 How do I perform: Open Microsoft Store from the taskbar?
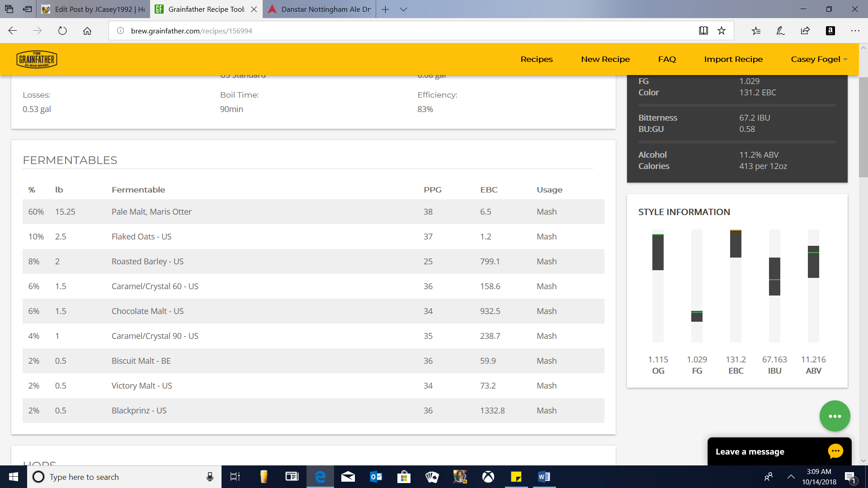(404, 477)
